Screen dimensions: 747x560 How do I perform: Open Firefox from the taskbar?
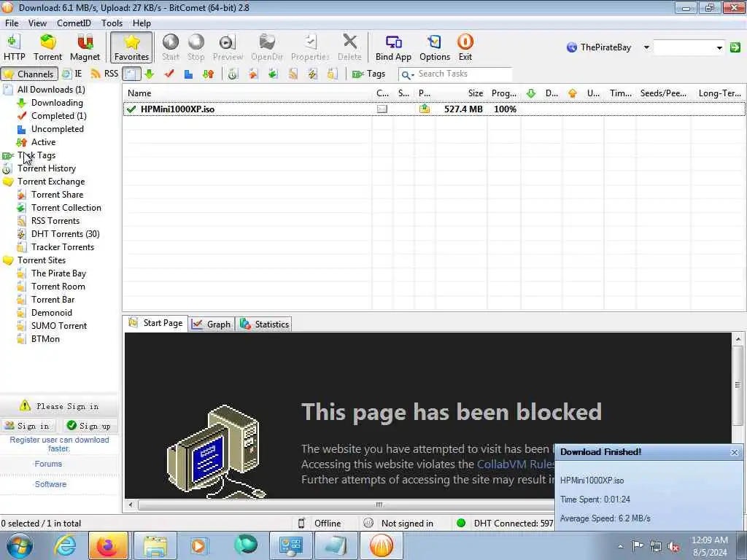(x=108, y=545)
